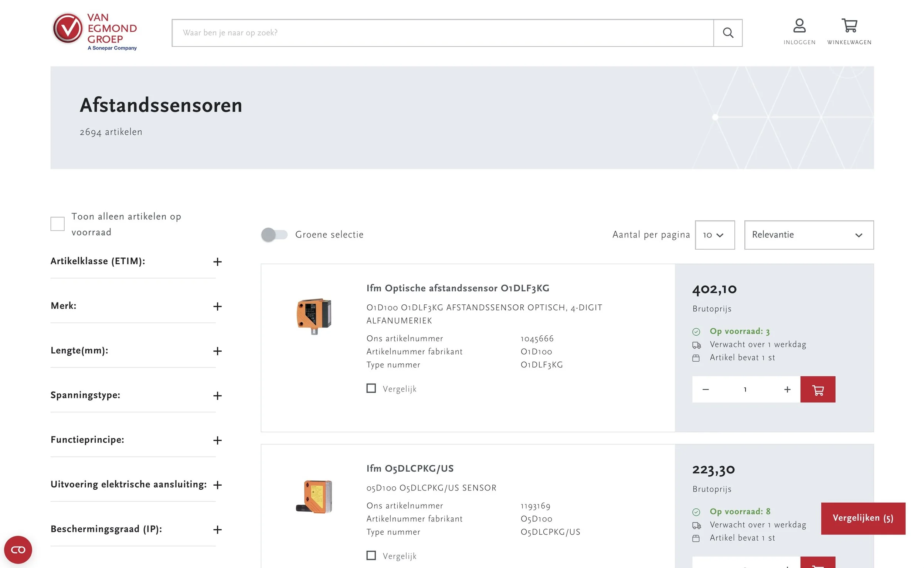Open the Inloggen user account icon
Viewport: 924px width, 568px height.
point(799,26)
